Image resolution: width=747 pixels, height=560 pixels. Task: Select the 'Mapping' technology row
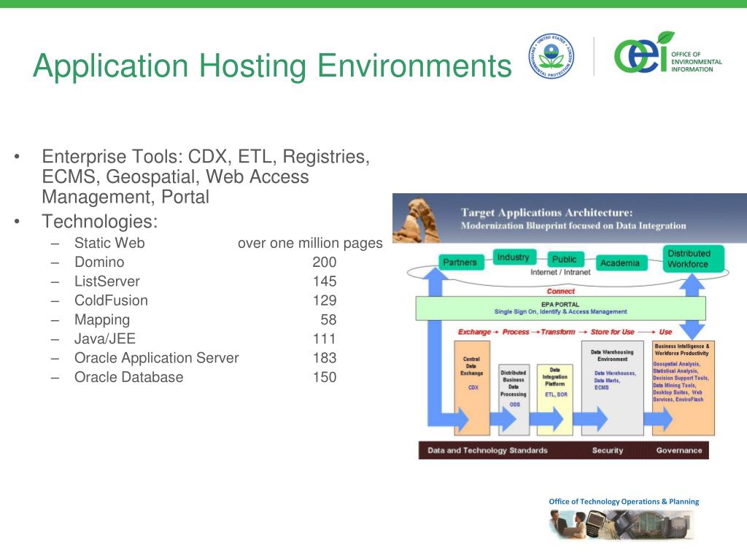(x=102, y=320)
